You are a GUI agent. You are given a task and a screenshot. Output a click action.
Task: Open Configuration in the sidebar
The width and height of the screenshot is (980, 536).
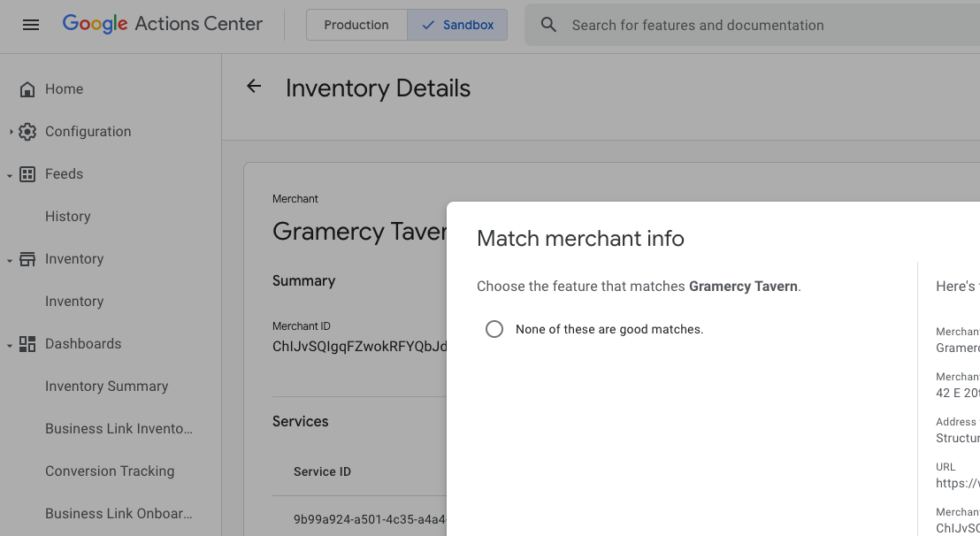click(88, 132)
